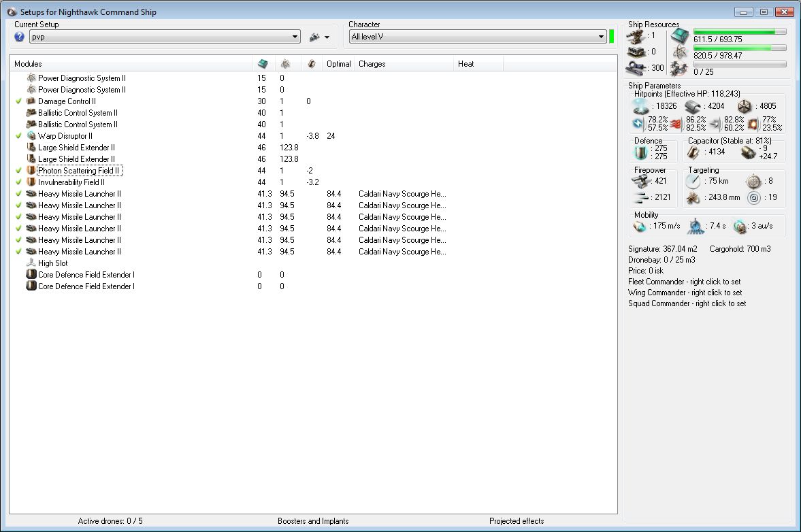
Task: Click the hull hitpoints icon showing 4805
Action: tap(745, 107)
